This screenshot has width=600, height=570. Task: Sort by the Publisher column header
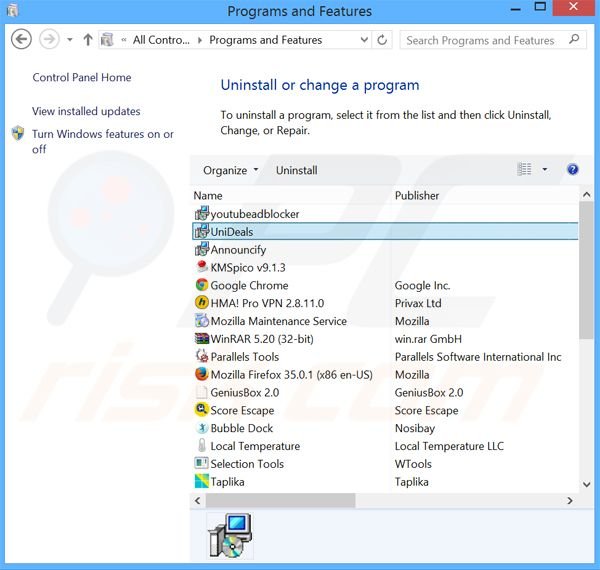[417, 196]
